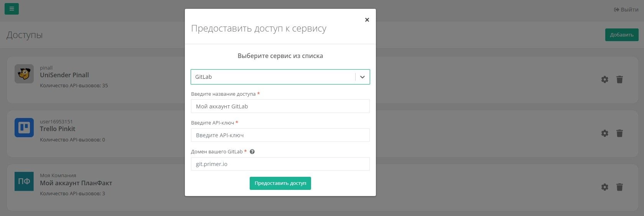644x216 pixels.
Task: Click the API-ключ input field
Action: click(x=280, y=135)
